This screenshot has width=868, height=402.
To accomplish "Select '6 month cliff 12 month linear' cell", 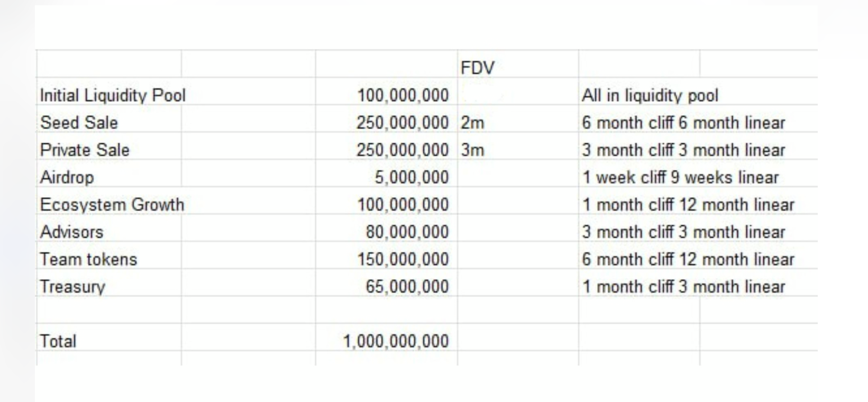I will (x=688, y=259).
